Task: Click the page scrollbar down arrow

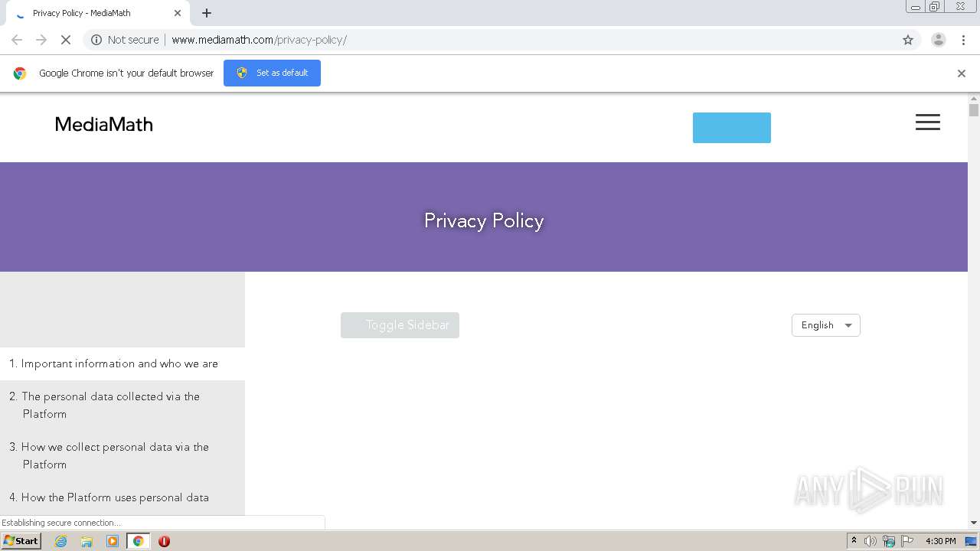Action: coord(974,523)
